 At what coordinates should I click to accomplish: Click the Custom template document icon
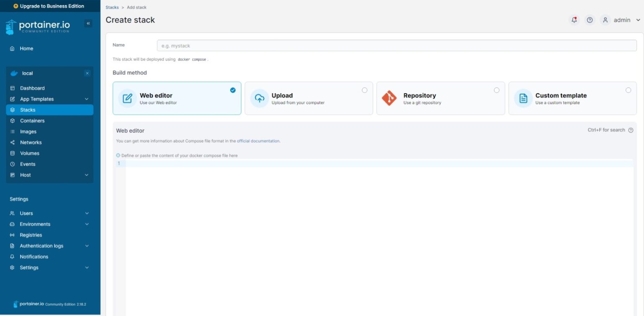tap(523, 98)
